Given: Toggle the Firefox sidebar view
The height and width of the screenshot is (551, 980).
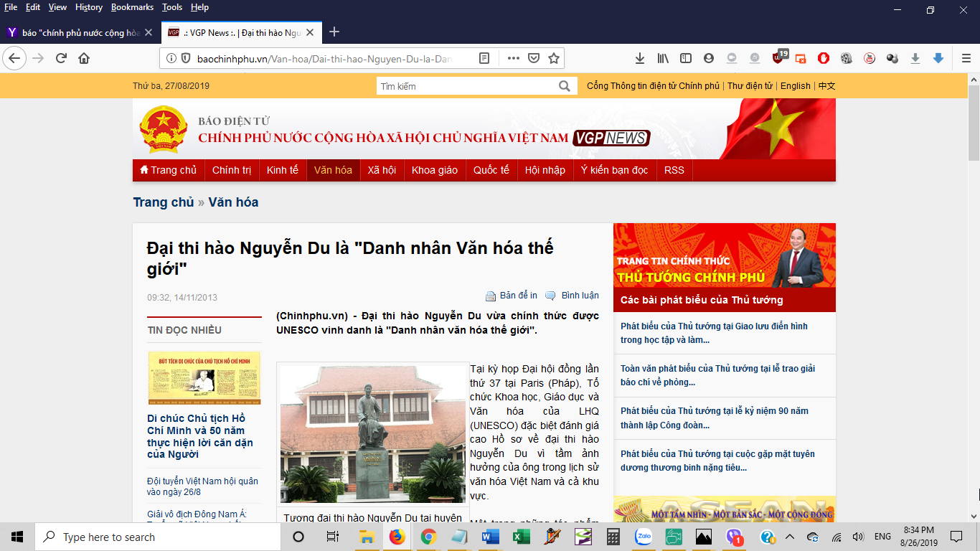Looking at the screenshot, I should pyautogui.click(x=686, y=58).
